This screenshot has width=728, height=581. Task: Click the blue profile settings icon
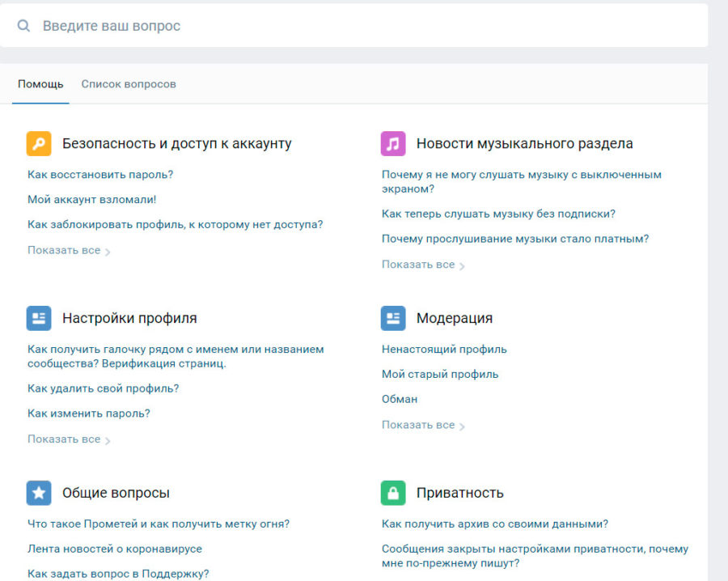point(39,318)
